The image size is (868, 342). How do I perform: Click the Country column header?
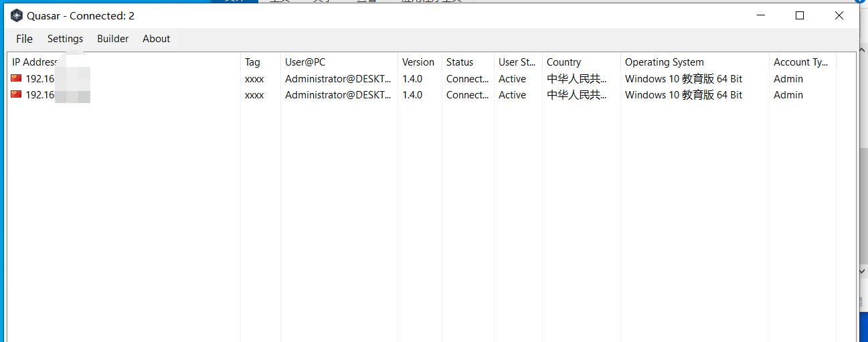pyautogui.click(x=582, y=62)
